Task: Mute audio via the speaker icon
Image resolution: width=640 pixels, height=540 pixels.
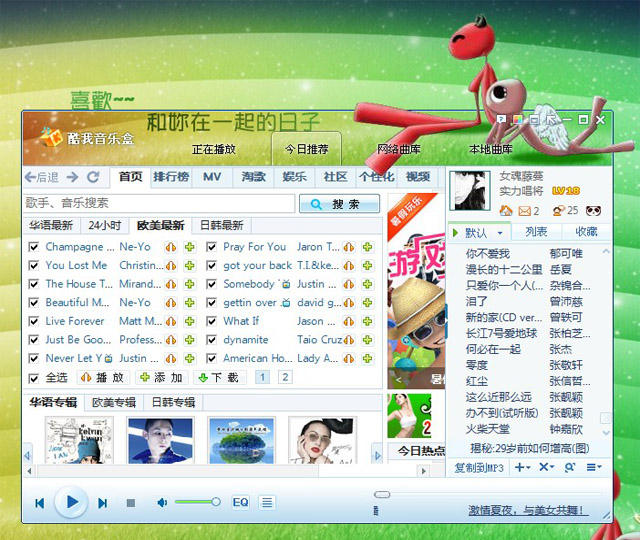Action: coord(162,502)
